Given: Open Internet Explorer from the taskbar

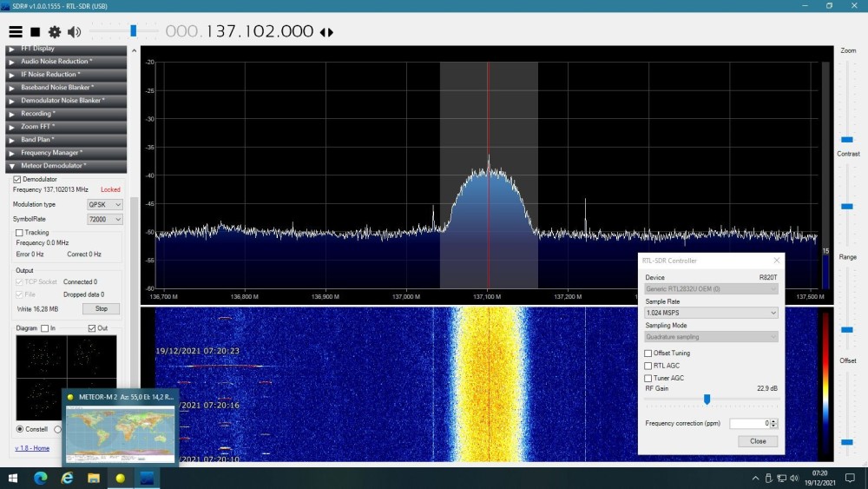Looking at the screenshot, I should click(67, 478).
